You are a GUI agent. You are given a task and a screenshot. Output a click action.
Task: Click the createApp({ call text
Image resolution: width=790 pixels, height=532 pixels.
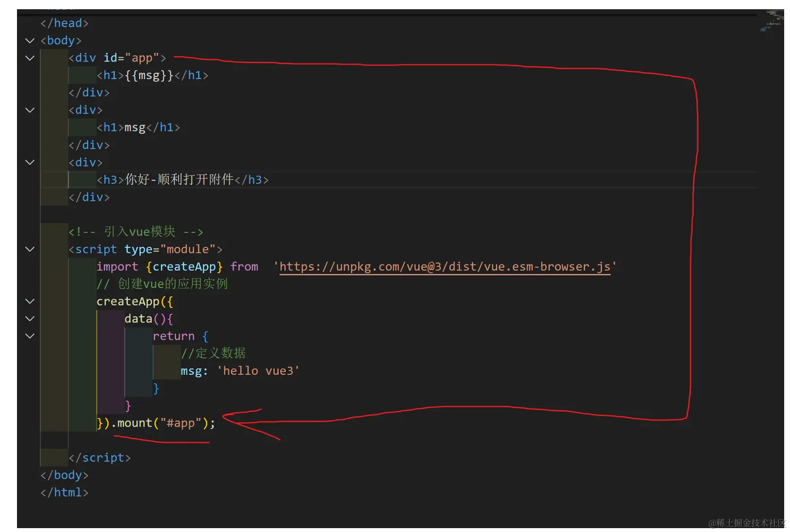click(135, 302)
